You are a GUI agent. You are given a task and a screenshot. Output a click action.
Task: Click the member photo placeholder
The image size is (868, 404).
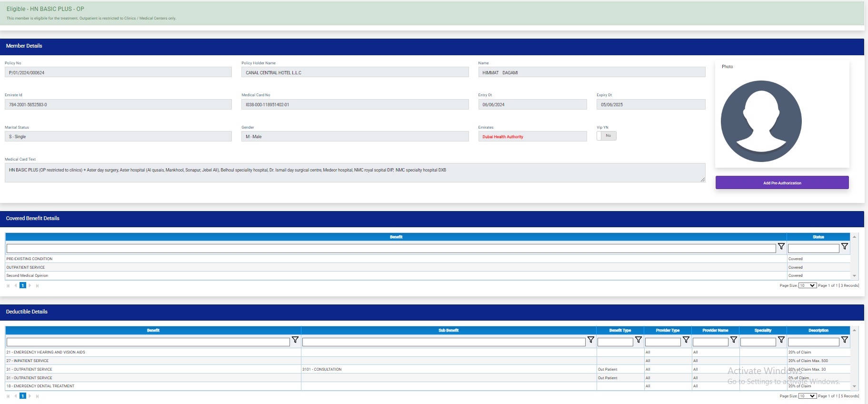click(761, 121)
